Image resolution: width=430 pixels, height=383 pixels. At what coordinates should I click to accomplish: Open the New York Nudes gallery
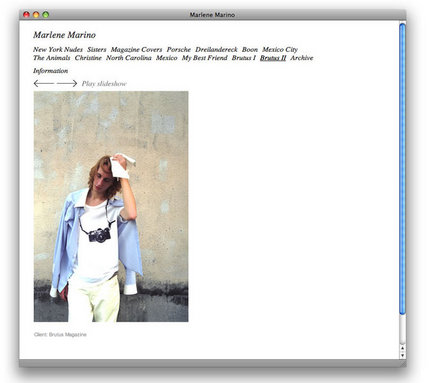pyautogui.click(x=58, y=49)
